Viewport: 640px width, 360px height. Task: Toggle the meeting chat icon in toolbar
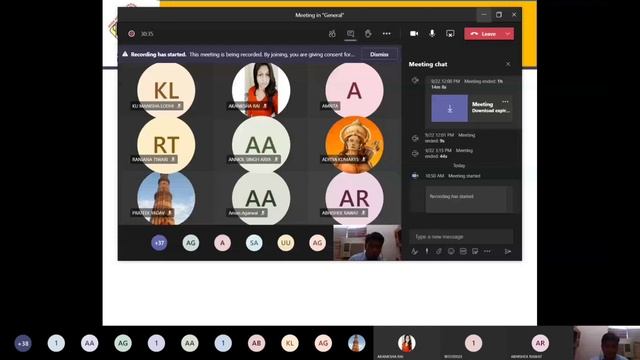coord(351,34)
